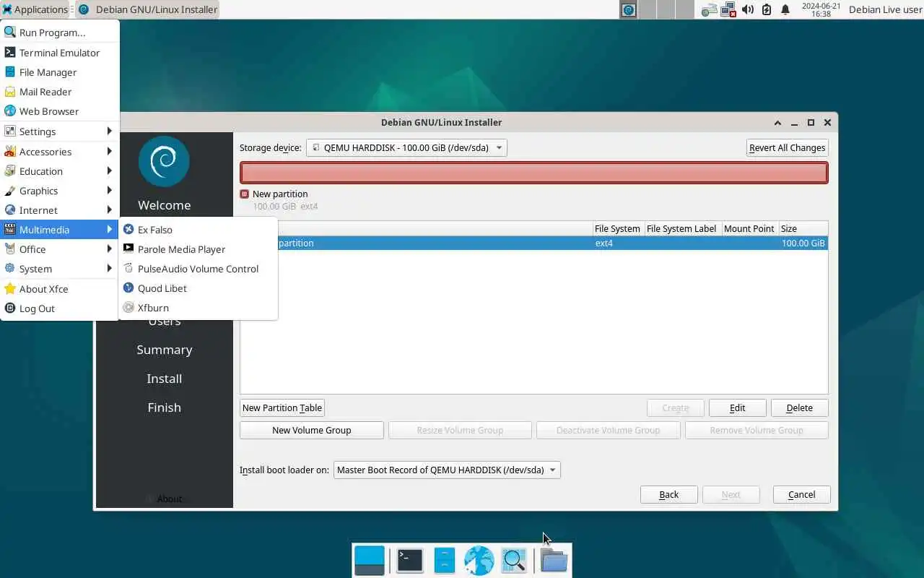Image resolution: width=924 pixels, height=578 pixels.
Task: Click the volume speaker tray icon
Action: point(748,9)
